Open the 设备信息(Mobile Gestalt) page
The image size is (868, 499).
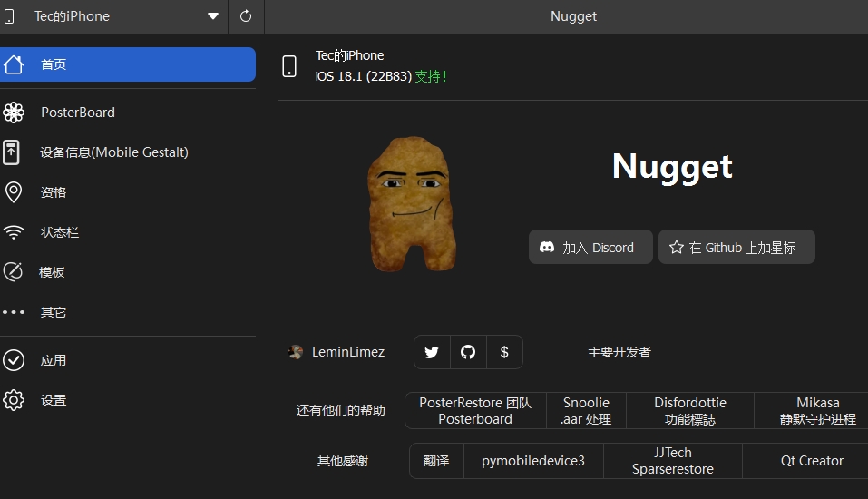click(x=113, y=152)
